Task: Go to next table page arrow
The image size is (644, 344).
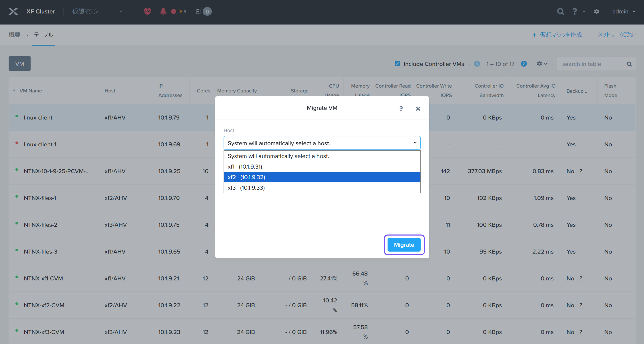Action: tap(524, 64)
